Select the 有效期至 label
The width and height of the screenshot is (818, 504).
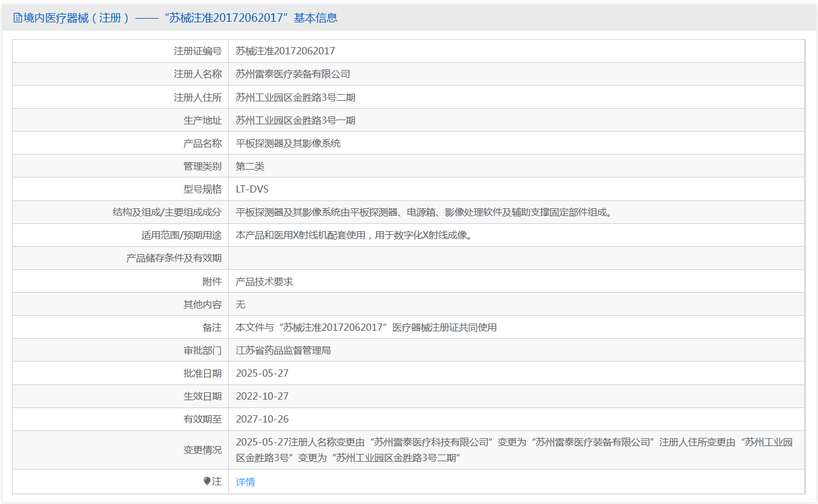pyautogui.click(x=203, y=419)
